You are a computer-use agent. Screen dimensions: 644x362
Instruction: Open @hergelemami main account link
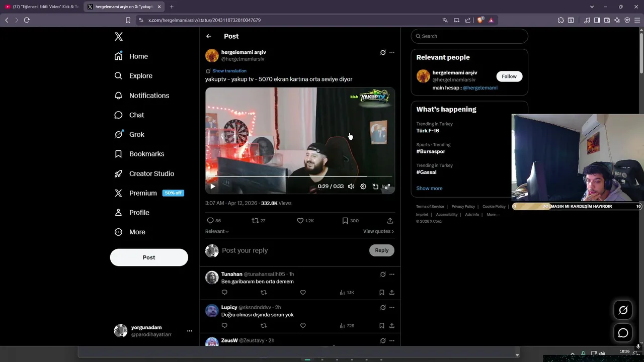click(x=480, y=88)
